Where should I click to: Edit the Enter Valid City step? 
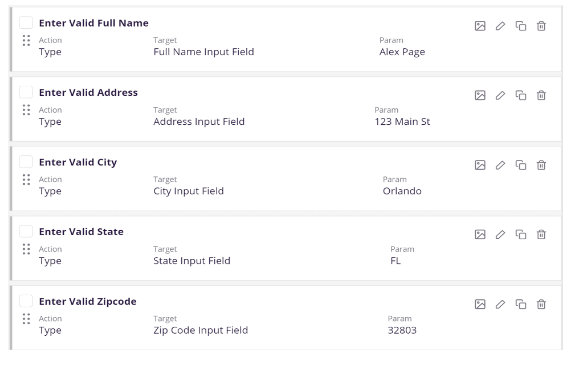click(x=500, y=165)
